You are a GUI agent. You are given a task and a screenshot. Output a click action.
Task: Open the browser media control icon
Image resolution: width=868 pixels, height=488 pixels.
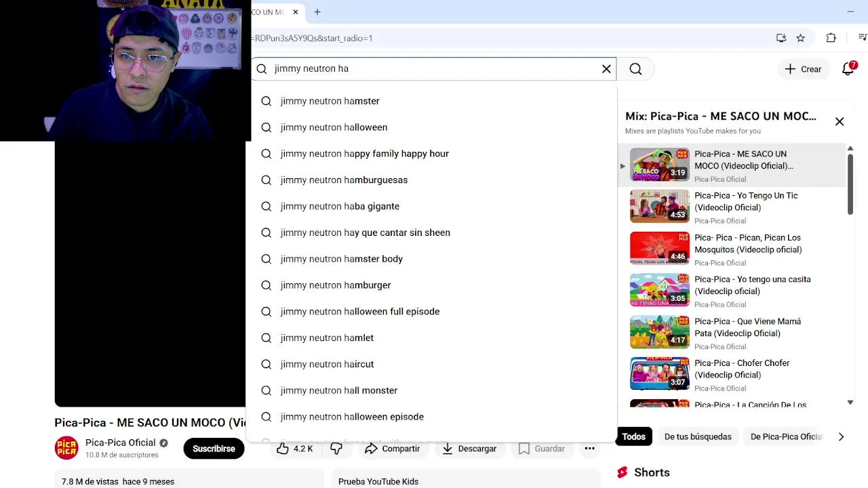tap(862, 38)
